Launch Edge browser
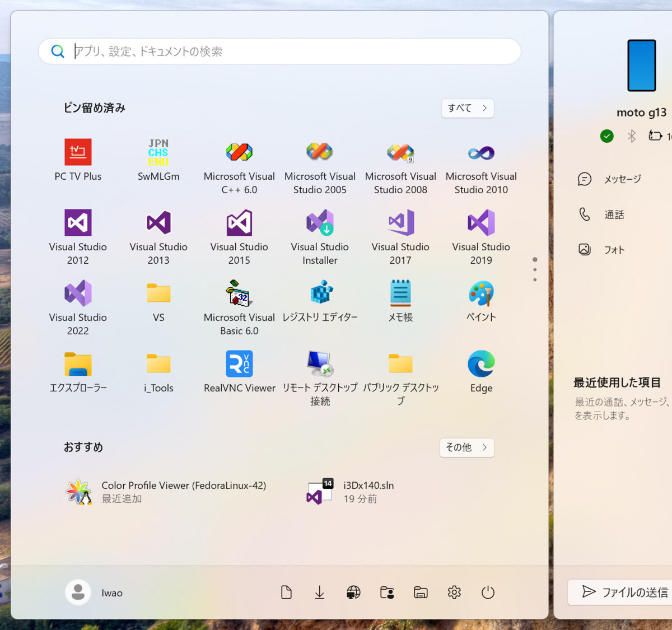 pyautogui.click(x=481, y=372)
